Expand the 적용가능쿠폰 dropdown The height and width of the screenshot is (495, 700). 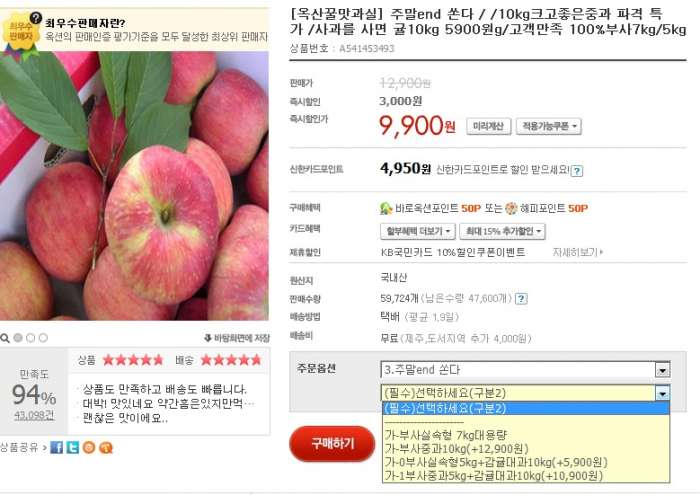pos(549,126)
